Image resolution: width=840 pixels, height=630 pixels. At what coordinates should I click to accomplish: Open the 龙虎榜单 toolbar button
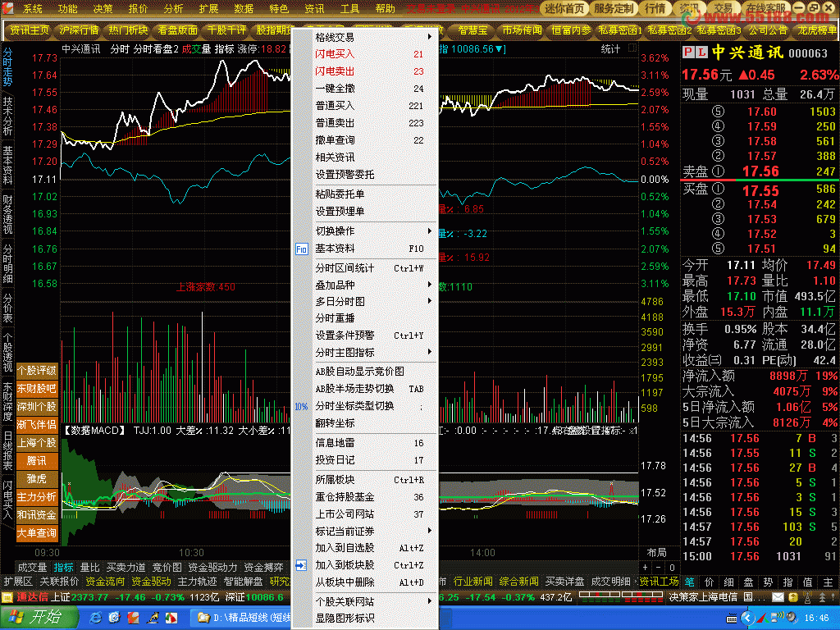click(x=816, y=30)
